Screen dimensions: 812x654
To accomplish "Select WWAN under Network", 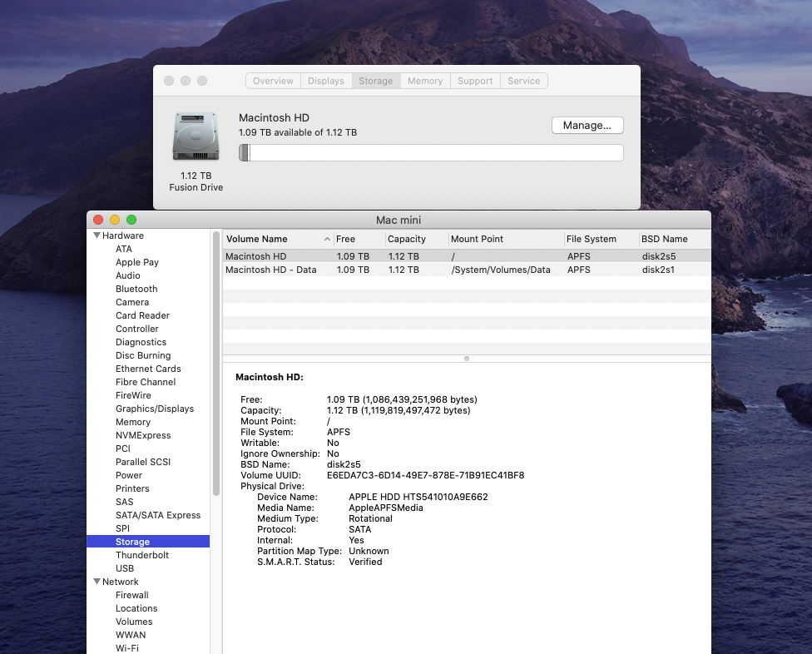I will 131,635.
